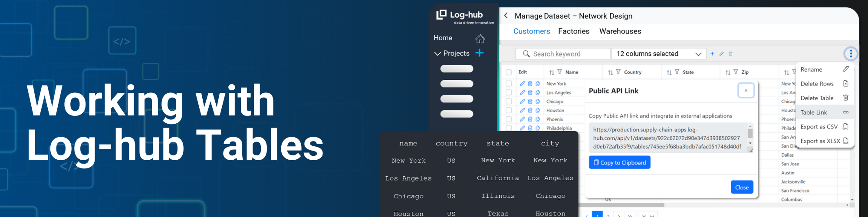Click the Projects label in sidebar

tap(456, 53)
